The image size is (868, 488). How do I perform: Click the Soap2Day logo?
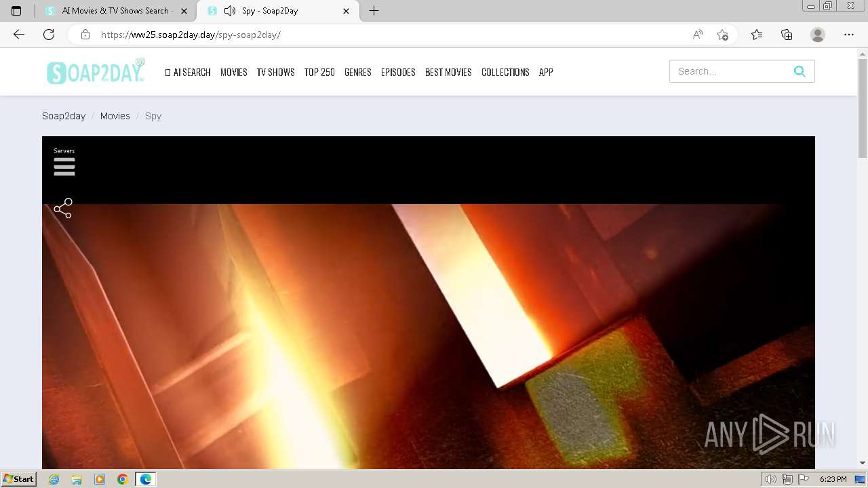click(x=96, y=72)
